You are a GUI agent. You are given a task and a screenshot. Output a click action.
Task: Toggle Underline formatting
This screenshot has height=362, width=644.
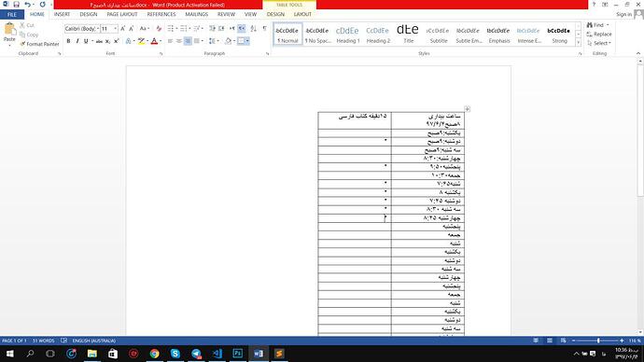coord(86,41)
